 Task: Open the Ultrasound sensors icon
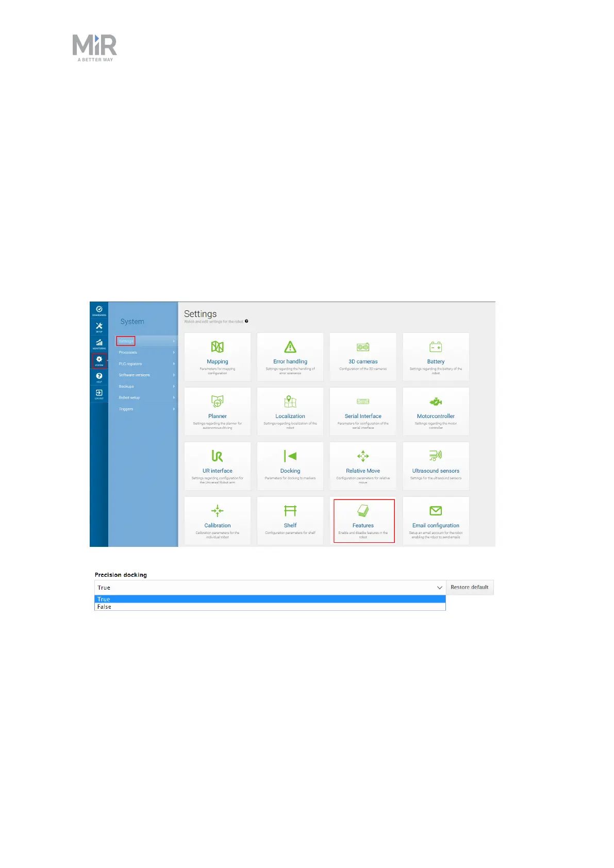coord(436,456)
